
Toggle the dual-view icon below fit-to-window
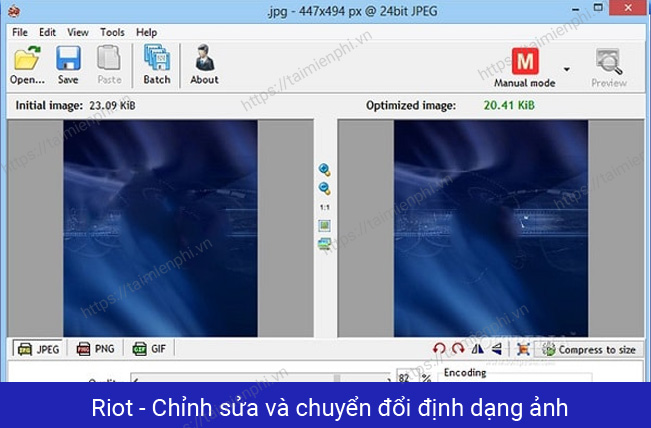coord(324,243)
